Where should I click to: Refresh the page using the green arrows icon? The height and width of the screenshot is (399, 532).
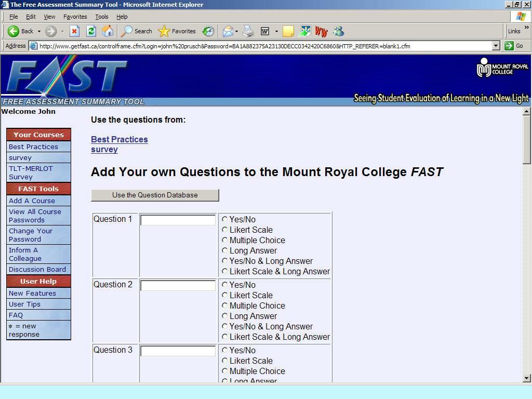91,31
